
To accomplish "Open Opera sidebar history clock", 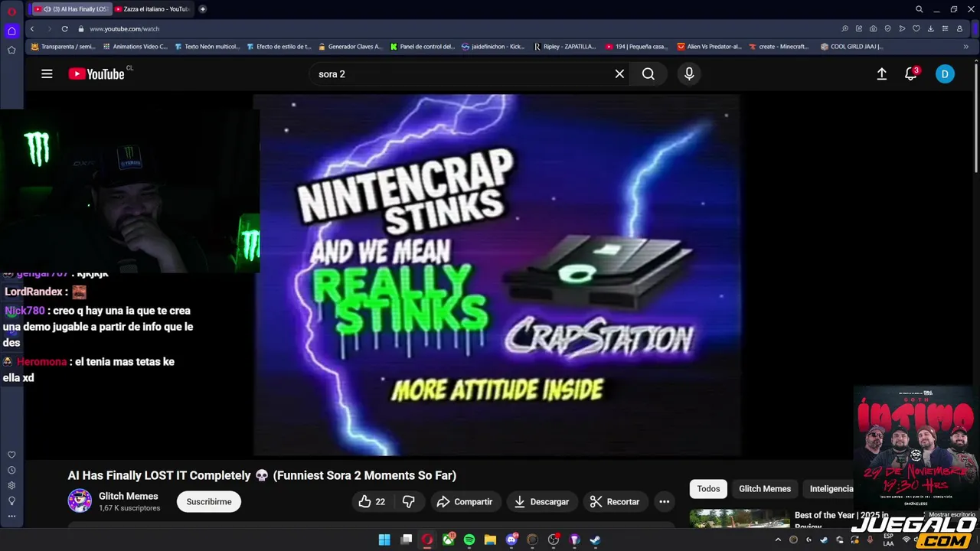I will (11, 470).
